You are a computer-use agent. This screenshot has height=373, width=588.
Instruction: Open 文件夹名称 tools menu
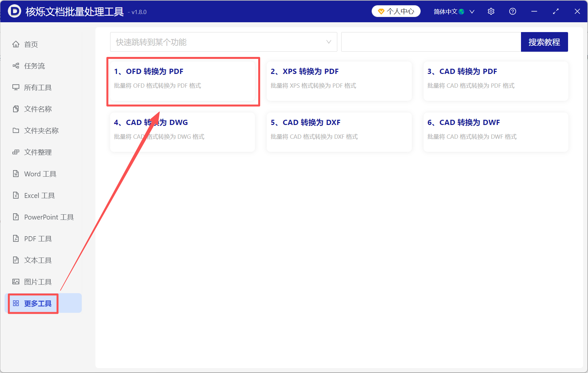pos(43,131)
